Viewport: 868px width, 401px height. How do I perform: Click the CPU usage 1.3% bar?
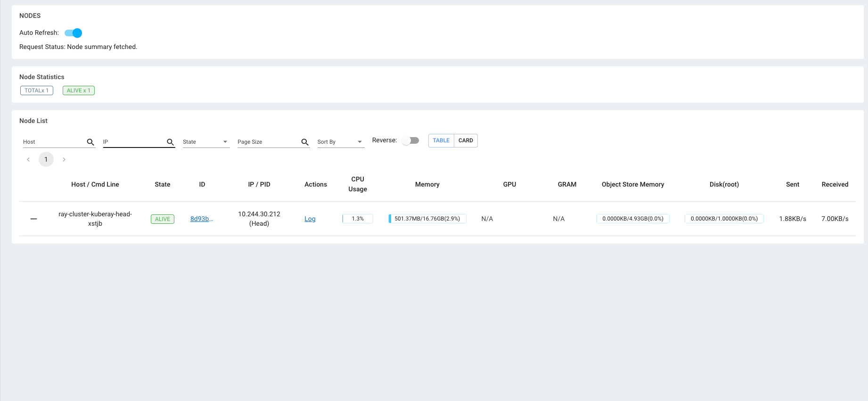pyautogui.click(x=358, y=219)
